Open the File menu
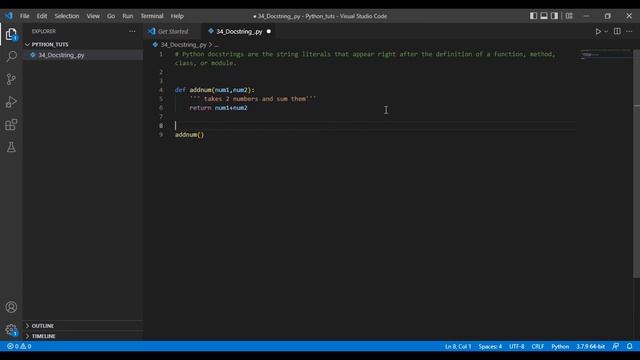The height and width of the screenshot is (360, 640). pos(24,16)
